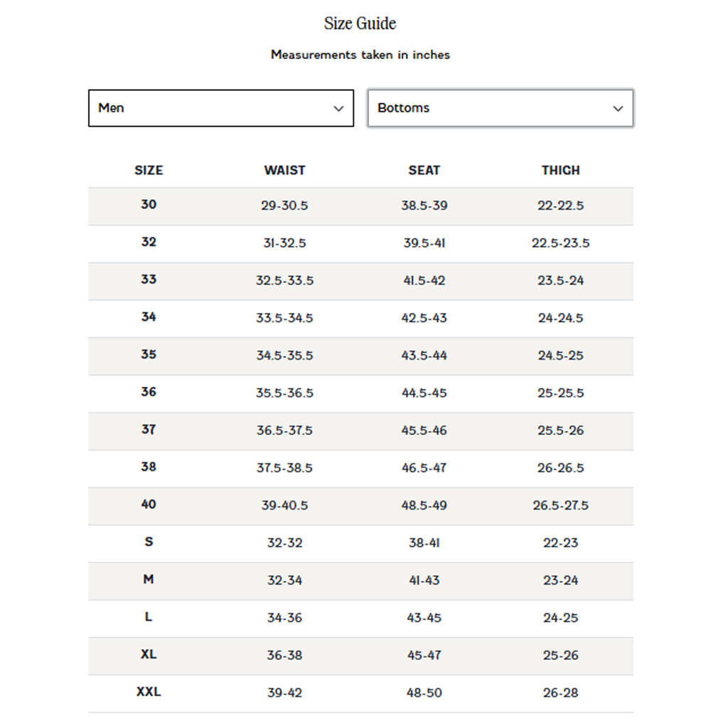Screen dimensions: 728x728
Task: Click thigh value 24.5-25 for size 35
Action: click(560, 355)
